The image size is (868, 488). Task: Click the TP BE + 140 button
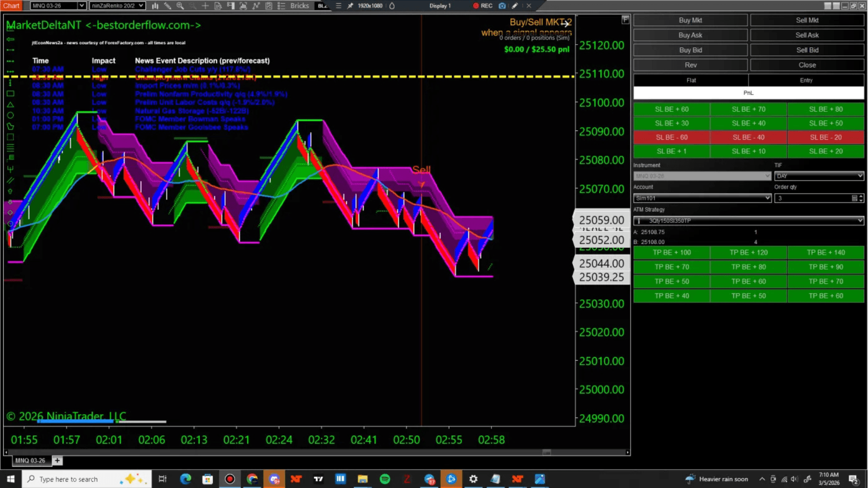coord(826,252)
